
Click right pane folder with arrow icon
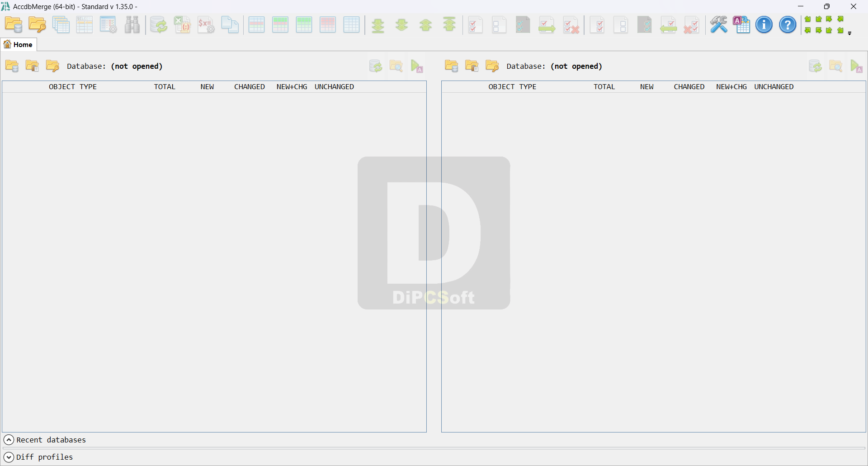pyautogui.click(x=492, y=66)
